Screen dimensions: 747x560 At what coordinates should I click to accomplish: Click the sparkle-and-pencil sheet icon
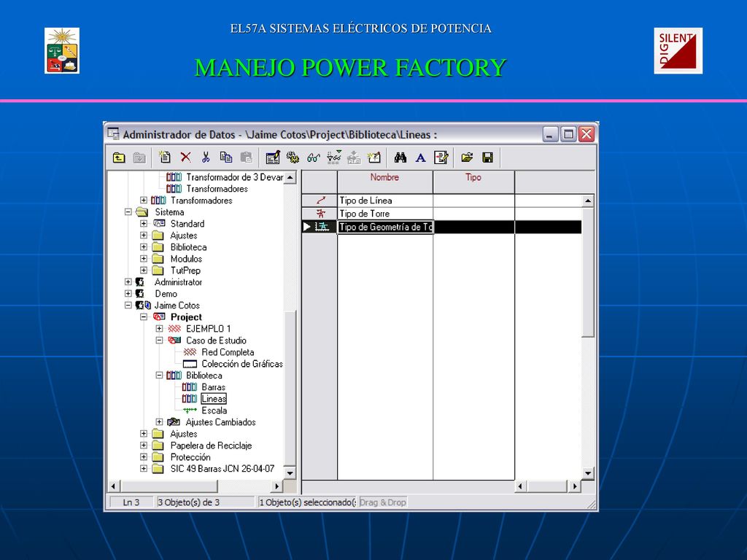point(374,157)
